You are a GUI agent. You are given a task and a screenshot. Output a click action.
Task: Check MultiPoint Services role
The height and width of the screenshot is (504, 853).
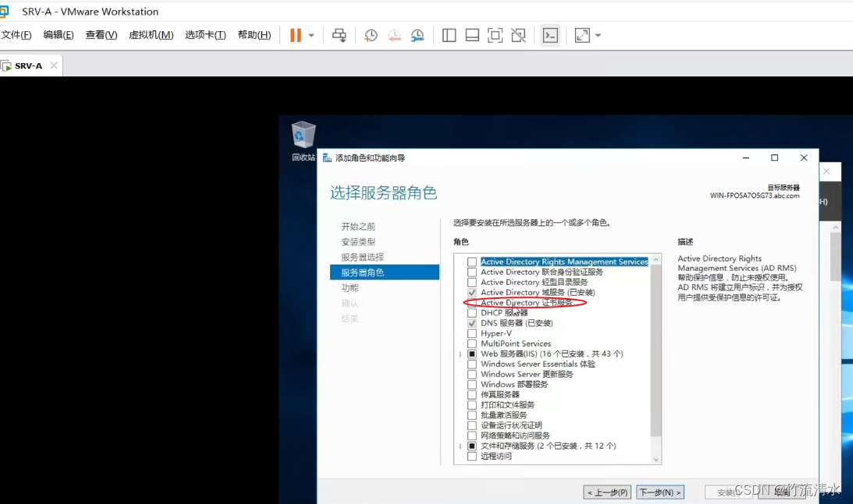point(471,343)
